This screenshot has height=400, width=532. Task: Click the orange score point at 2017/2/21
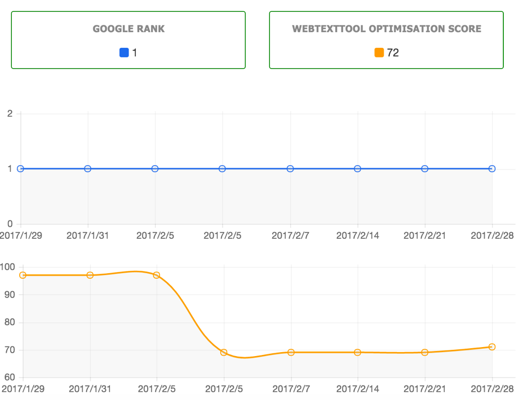pyautogui.click(x=425, y=352)
